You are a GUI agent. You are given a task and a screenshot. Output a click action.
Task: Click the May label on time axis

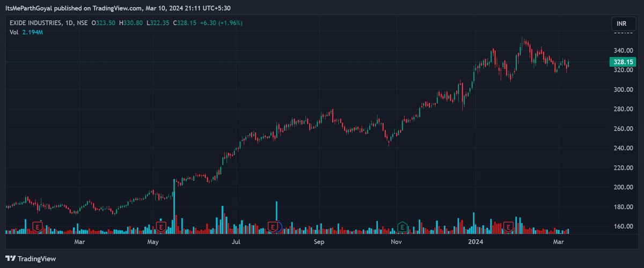click(x=153, y=242)
